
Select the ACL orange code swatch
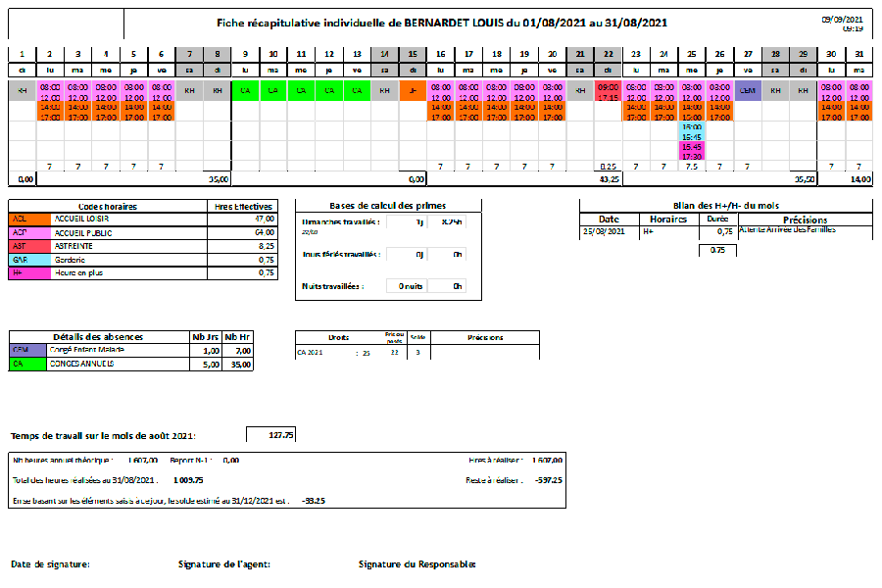coord(29,220)
